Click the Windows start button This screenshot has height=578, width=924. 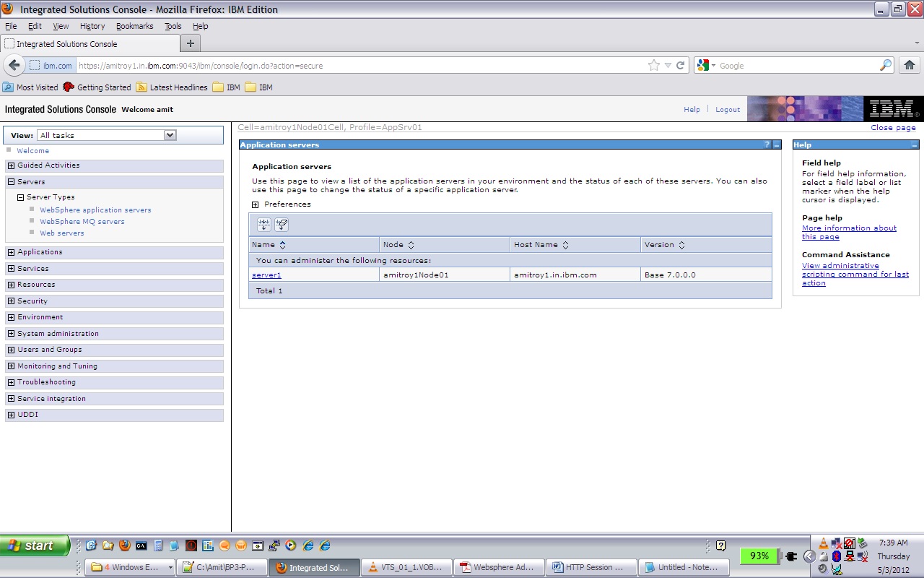[35, 545]
